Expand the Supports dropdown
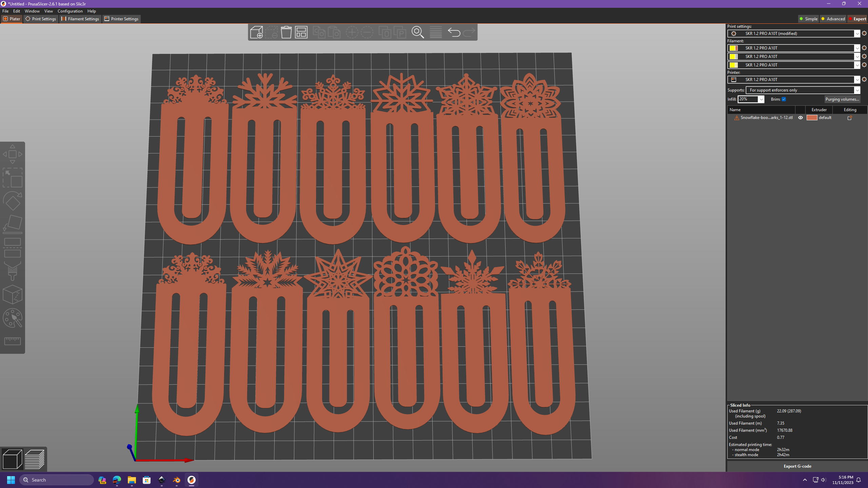868x488 pixels. 857,90
